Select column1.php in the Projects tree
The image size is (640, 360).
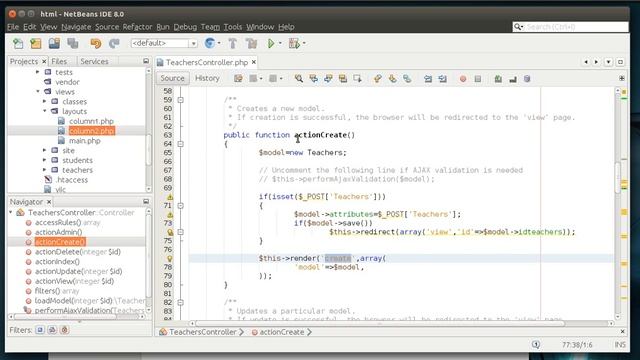pos(91,121)
